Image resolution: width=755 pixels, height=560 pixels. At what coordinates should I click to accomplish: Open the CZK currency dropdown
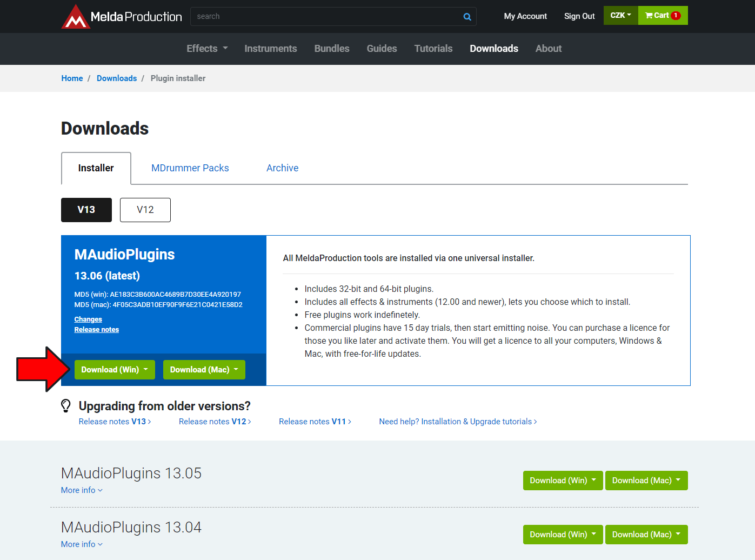pyautogui.click(x=620, y=16)
